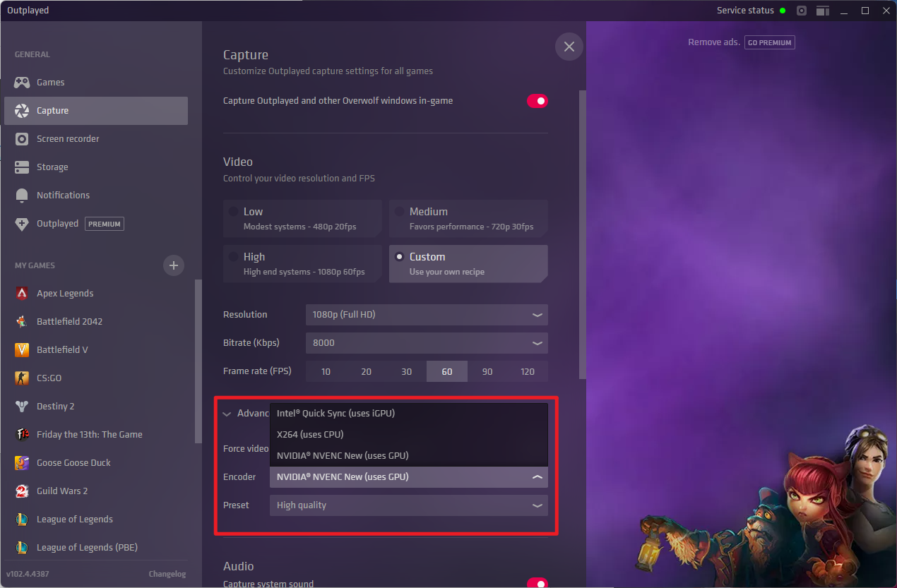Open the Games section controller icon
This screenshot has height=588, width=897.
click(x=22, y=83)
